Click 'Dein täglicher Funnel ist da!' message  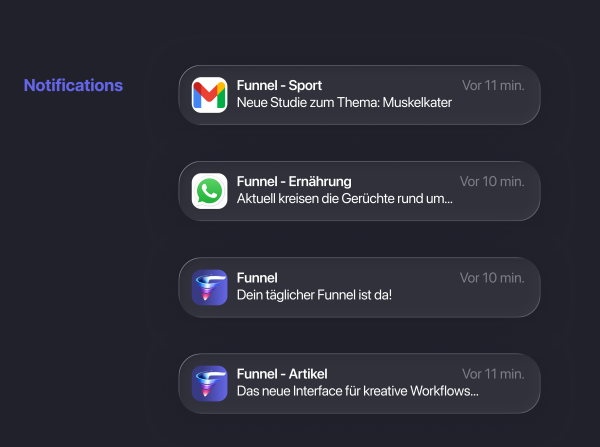click(314, 295)
